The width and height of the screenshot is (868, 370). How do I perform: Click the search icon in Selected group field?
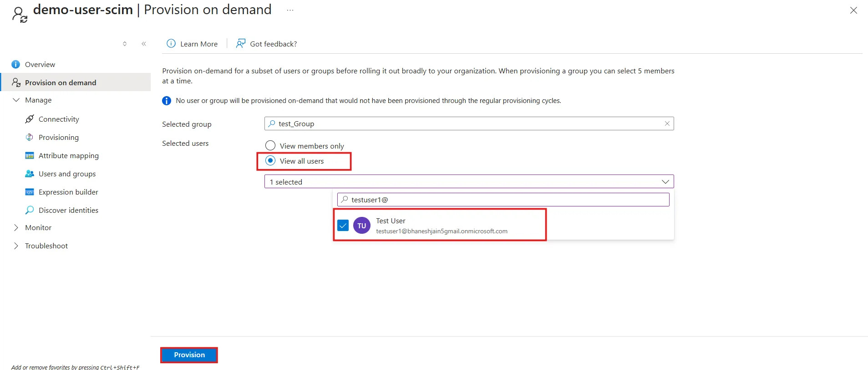point(272,123)
